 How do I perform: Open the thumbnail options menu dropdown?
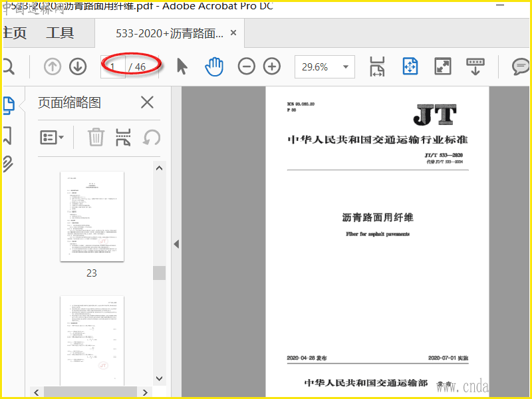pyautogui.click(x=52, y=138)
